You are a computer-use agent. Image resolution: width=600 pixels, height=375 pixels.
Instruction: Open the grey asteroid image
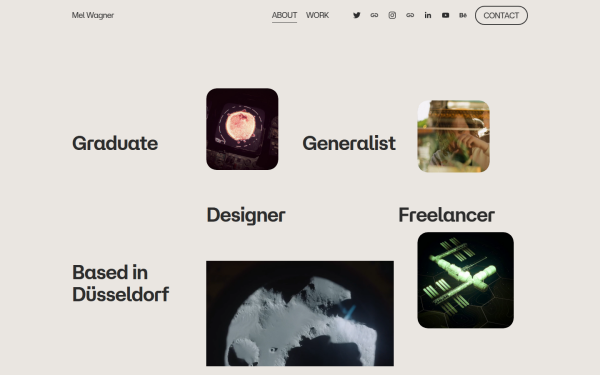tap(300, 313)
